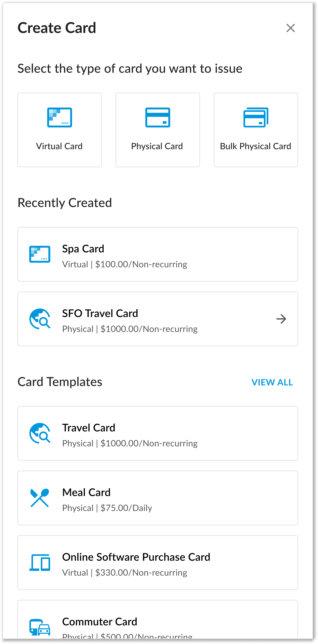The height and width of the screenshot is (644, 318).
Task: Select the Online Software Purchase Card title
Action: [136, 557]
